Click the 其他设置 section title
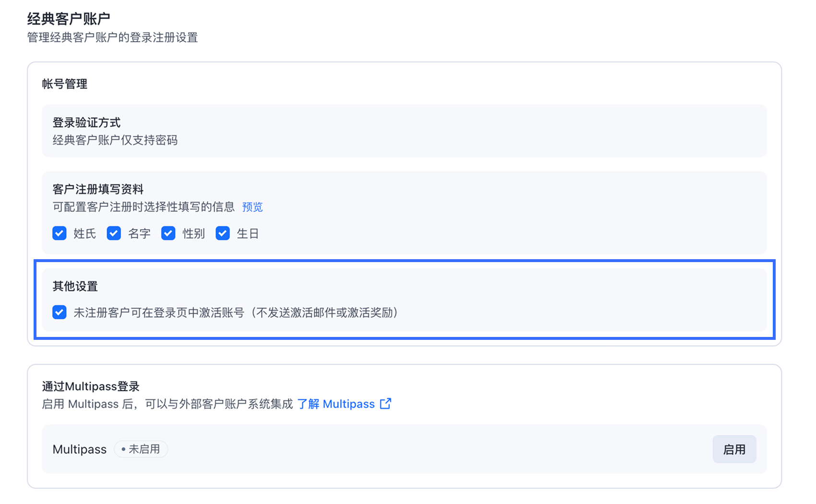 75,287
